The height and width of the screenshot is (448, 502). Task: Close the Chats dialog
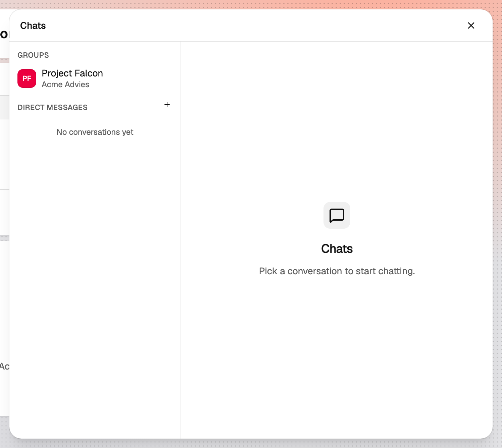pyautogui.click(x=471, y=25)
